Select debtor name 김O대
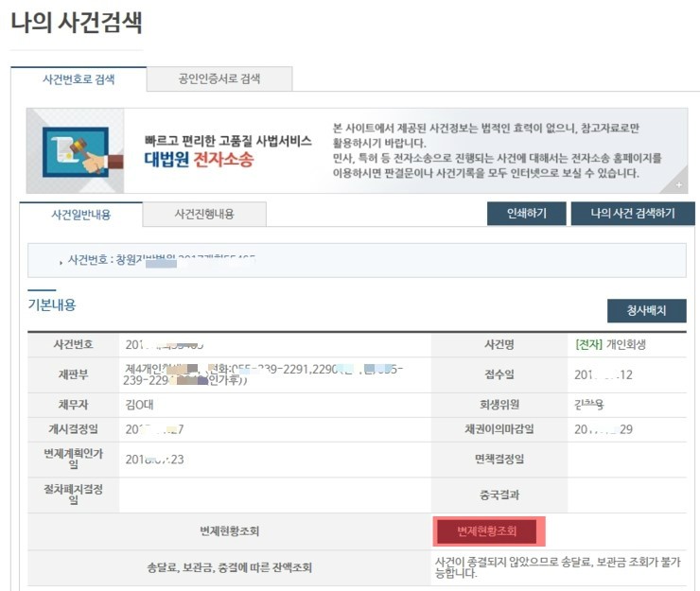 pos(139,405)
